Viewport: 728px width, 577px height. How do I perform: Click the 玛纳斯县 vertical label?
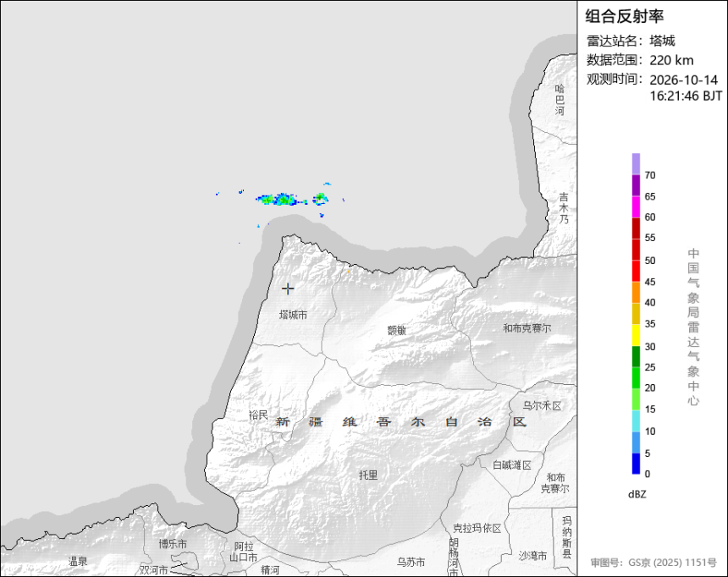coord(567,537)
